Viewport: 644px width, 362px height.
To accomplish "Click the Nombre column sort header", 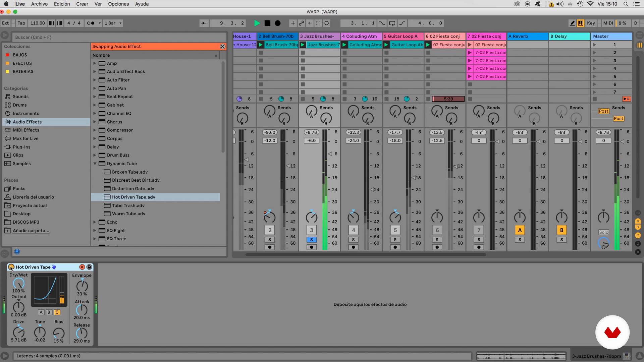I will click(x=155, y=55).
